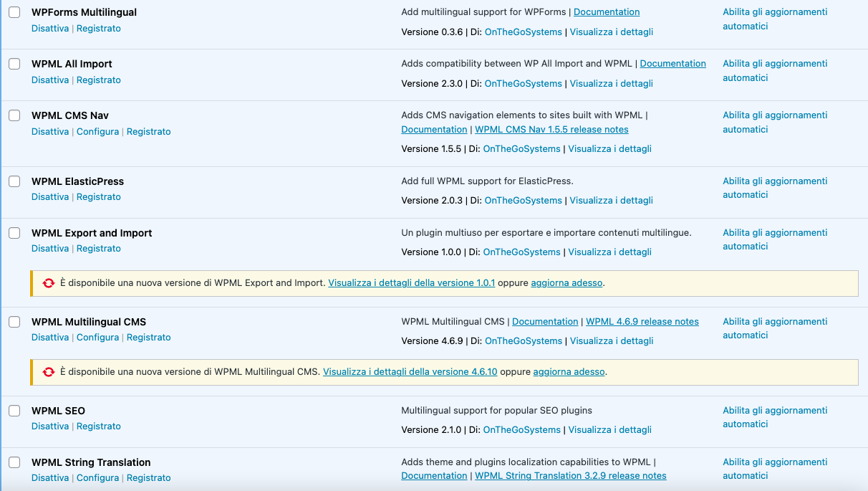The height and width of the screenshot is (491, 868).
Task: Deactivate WPML ElasticPress via Disattiva
Action: (x=50, y=196)
